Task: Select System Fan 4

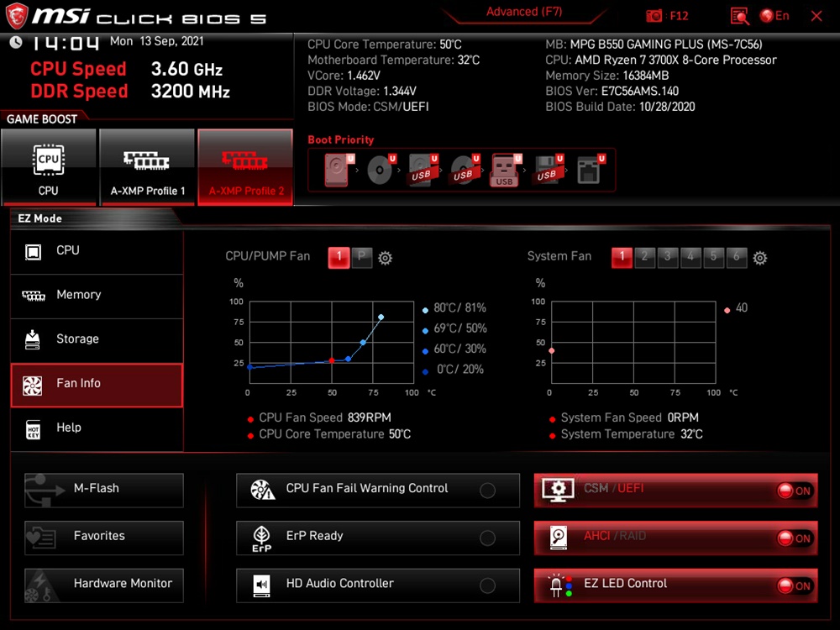Action: [690, 257]
